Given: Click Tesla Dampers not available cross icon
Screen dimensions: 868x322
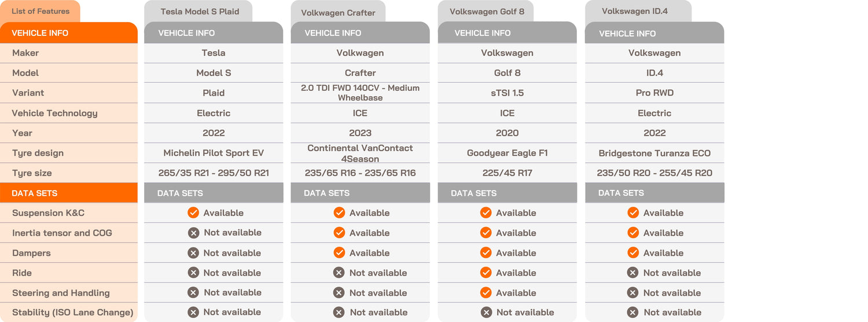Looking at the screenshot, I should [x=193, y=253].
